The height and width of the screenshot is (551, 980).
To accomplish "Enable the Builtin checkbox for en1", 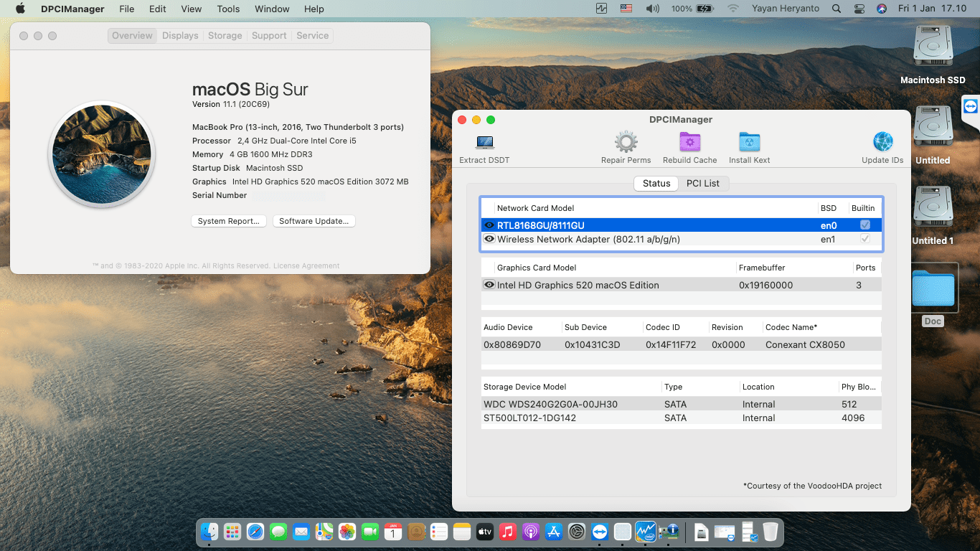I will pos(864,239).
